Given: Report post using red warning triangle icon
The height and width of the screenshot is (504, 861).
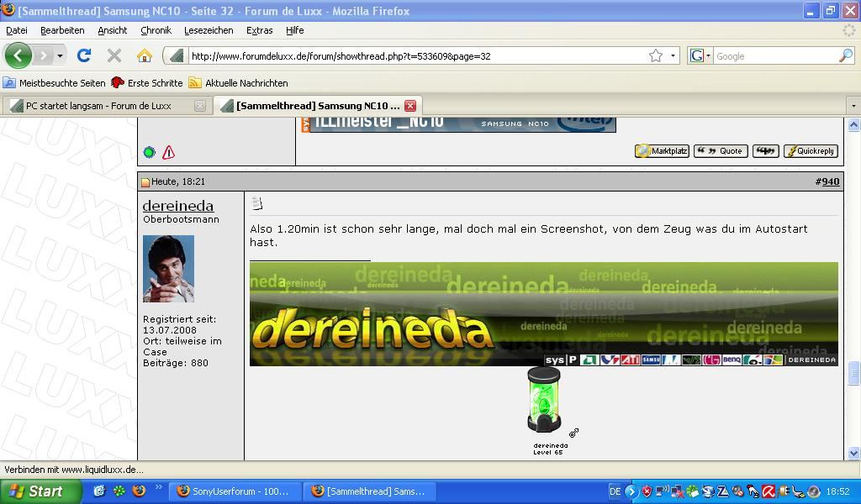Looking at the screenshot, I should [168, 152].
